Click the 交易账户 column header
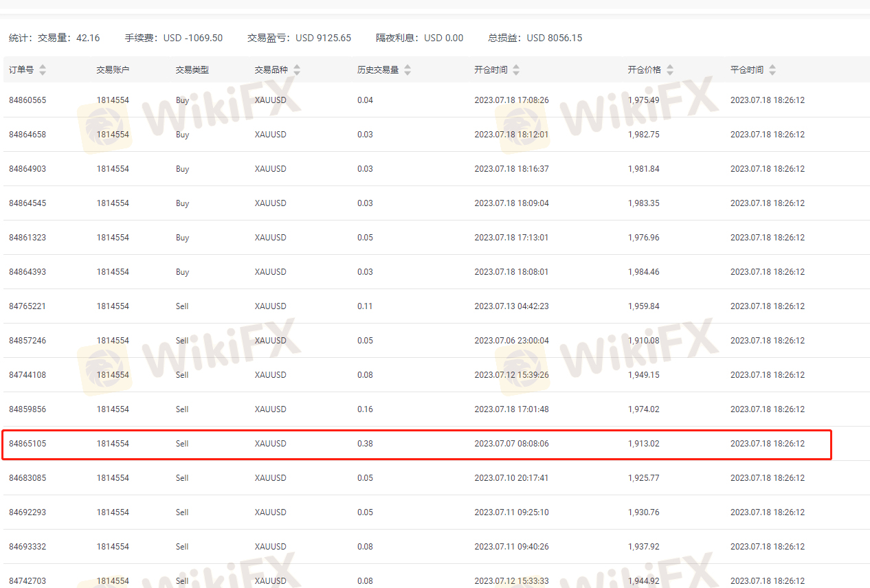The image size is (870, 588). pos(113,70)
